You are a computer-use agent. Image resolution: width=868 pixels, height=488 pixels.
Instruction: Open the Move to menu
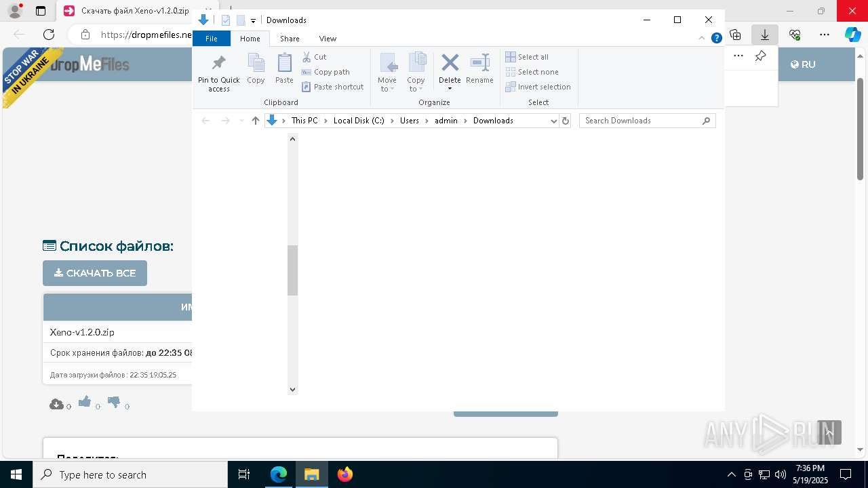pyautogui.click(x=387, y=73)
